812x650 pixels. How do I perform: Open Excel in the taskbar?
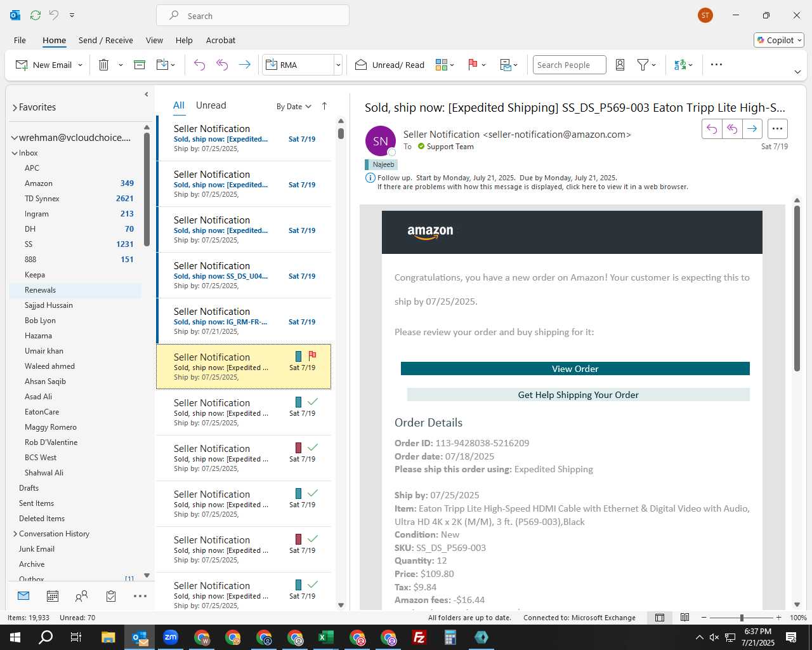(326, 637)
